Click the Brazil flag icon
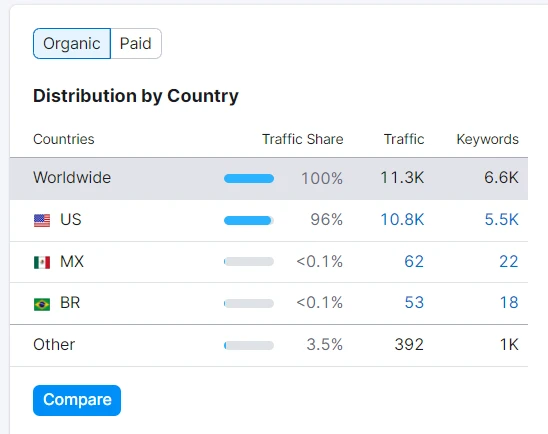Screen dimensions: 548x434 point(42,304)
